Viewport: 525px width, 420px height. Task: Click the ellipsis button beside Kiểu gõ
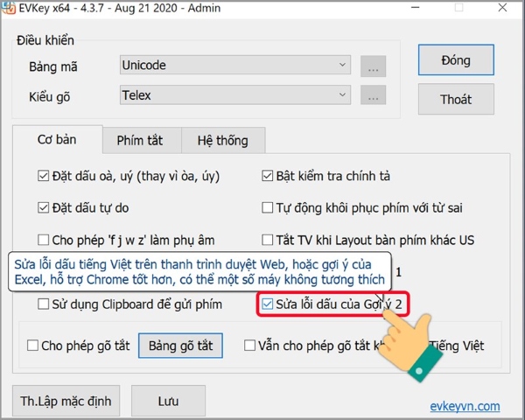374,94
